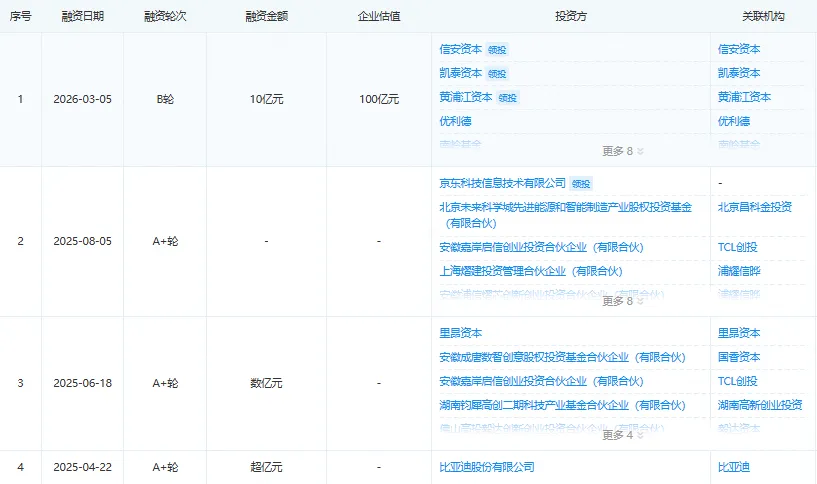Image resolution: width=817 pixels, height=484 pixels.
Task: Open 湖南钧犀高创二期科技产业基金合伙企业 link
Action: [x=562, y=405]
